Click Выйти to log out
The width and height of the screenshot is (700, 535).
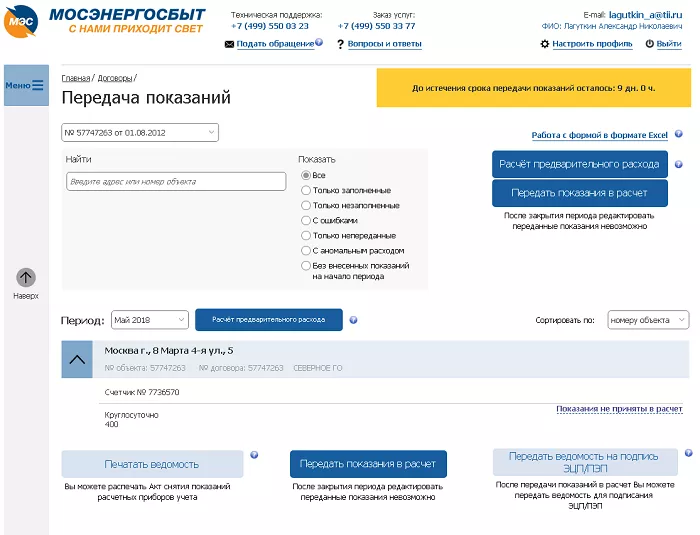(x=669, y=44)
